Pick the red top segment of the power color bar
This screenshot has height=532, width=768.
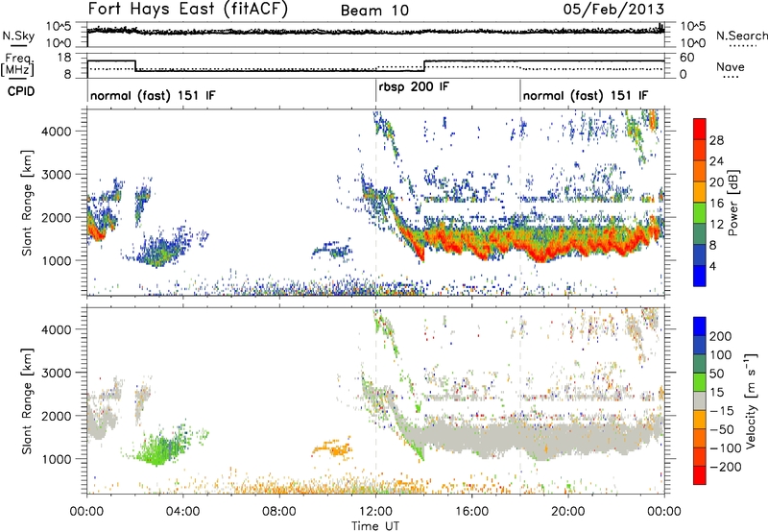click(700, 129)
